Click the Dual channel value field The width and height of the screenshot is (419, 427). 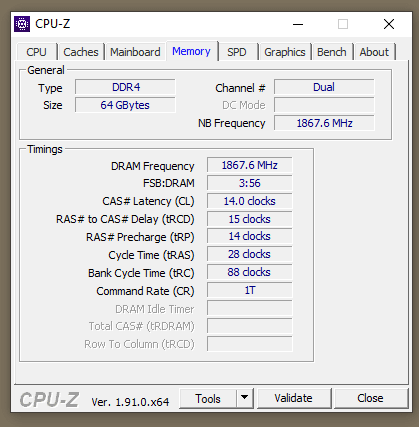[x=324, y=87]
